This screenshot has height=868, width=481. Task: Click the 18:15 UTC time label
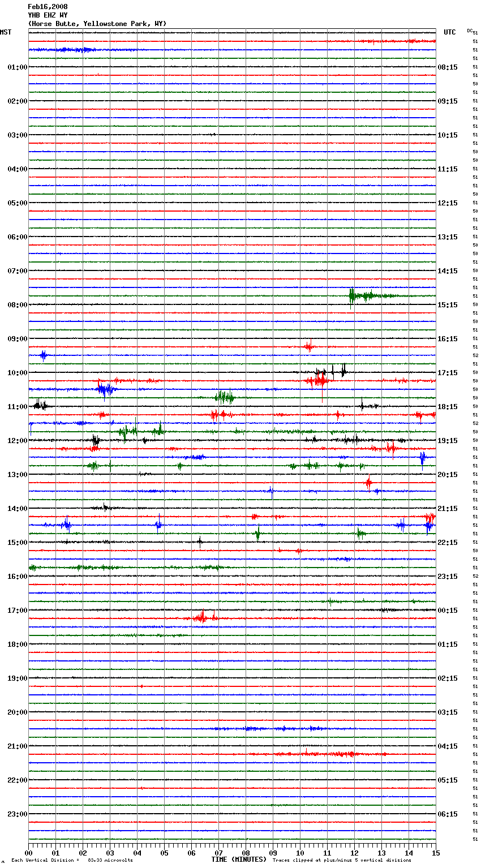coord(448,407)
